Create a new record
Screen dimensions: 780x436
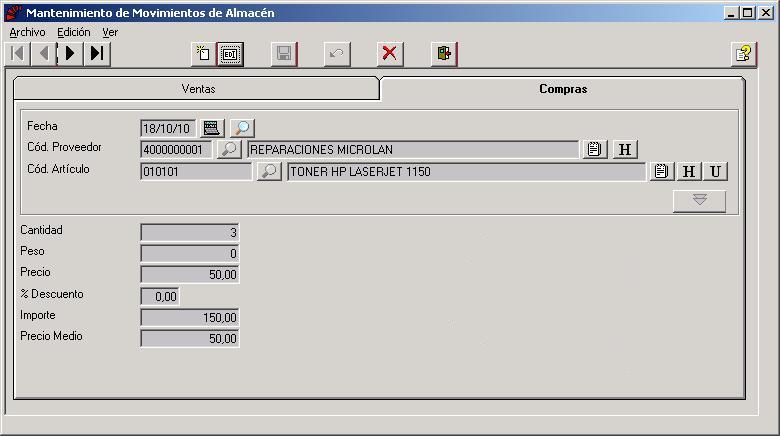click(203, 54)
